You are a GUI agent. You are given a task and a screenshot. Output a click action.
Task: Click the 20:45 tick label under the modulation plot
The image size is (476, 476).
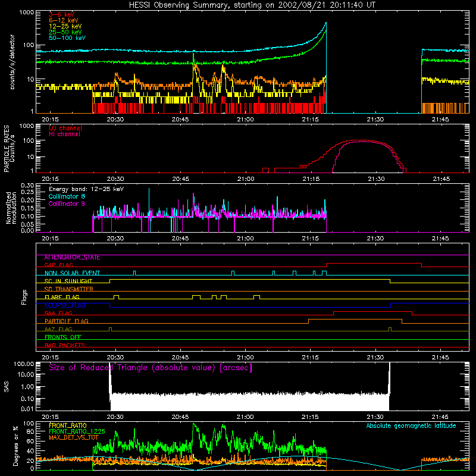coord(180,239)
